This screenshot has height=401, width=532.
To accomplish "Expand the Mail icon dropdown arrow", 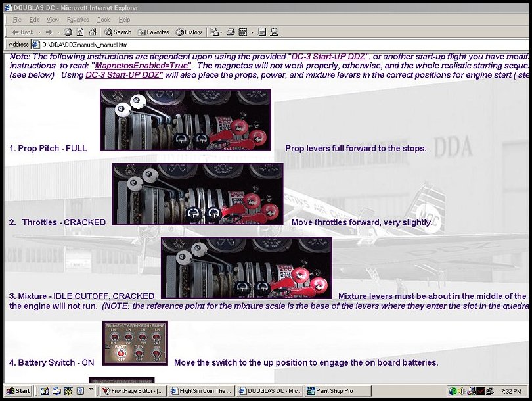I will click(221, 32).
